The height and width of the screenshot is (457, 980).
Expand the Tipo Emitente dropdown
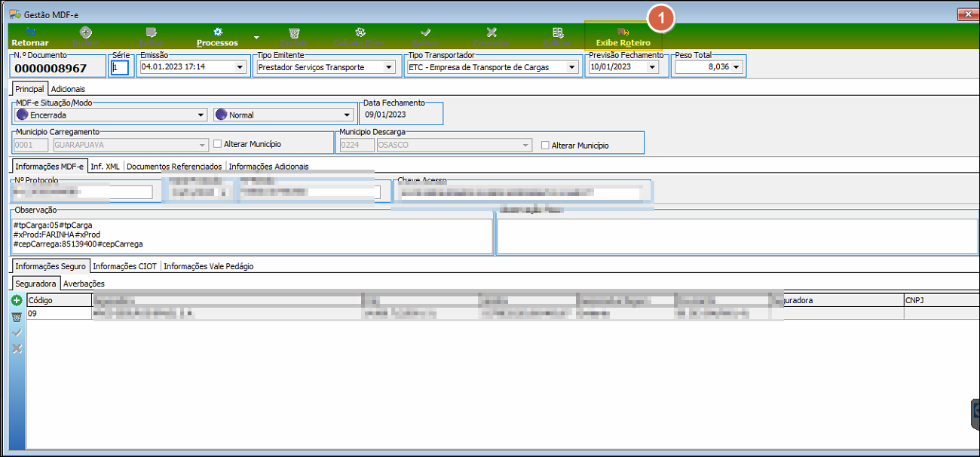(389, 67)
